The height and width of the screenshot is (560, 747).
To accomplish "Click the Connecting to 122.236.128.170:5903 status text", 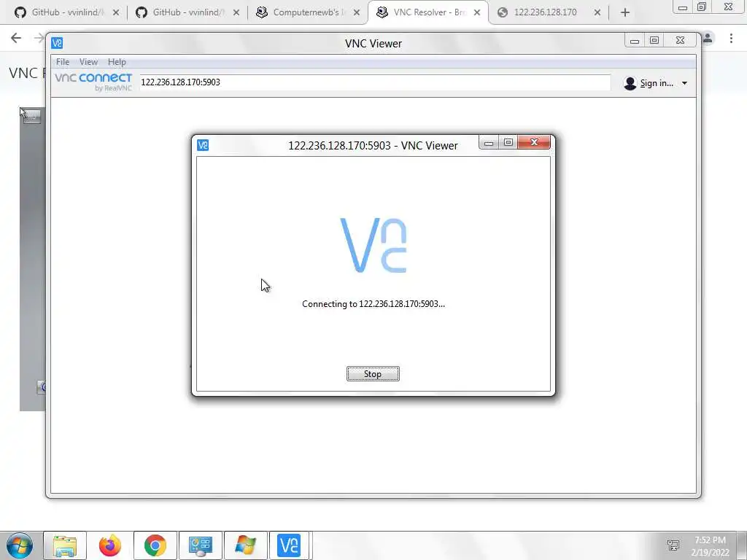I will pos(373,304).
